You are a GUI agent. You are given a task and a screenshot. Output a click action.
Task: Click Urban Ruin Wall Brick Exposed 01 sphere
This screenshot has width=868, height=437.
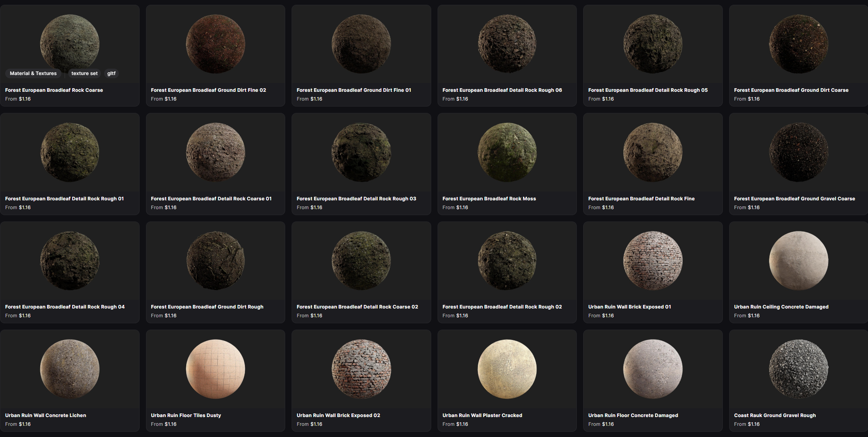[653, 261]
